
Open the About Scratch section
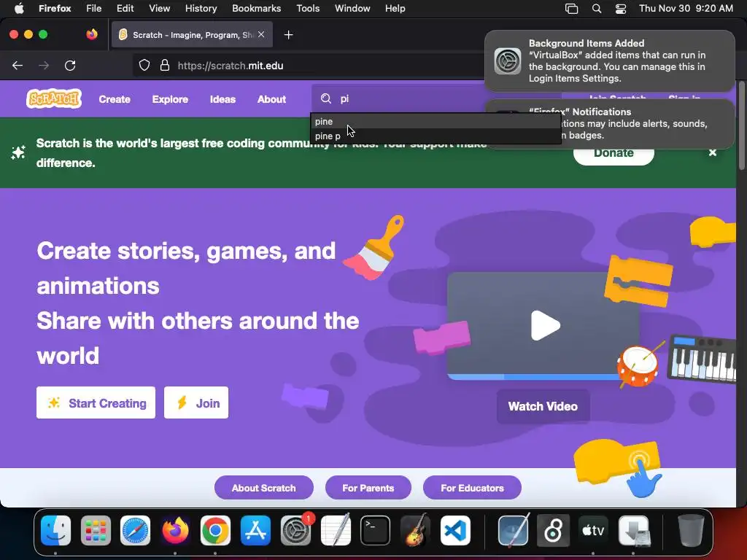tap(263, 488)
